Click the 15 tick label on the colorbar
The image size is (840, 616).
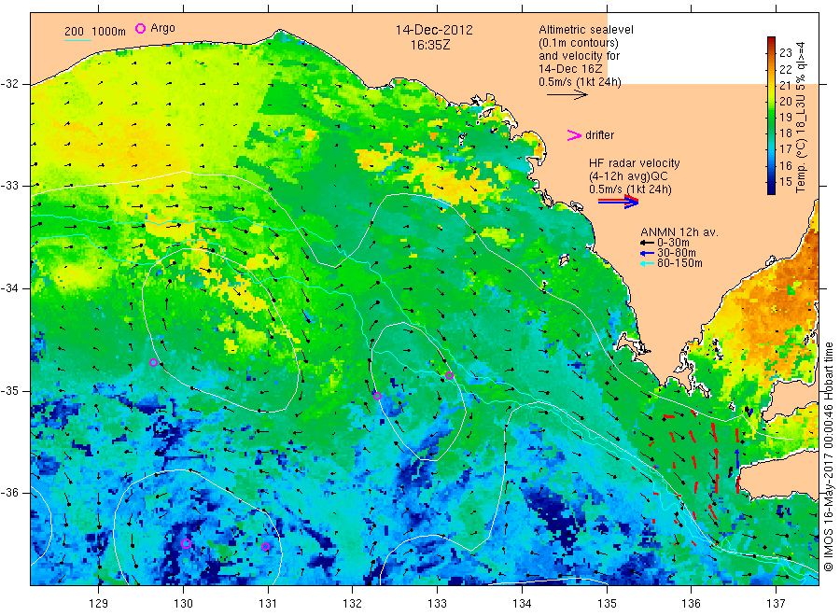pyautogui.click(x=785, y=181)
